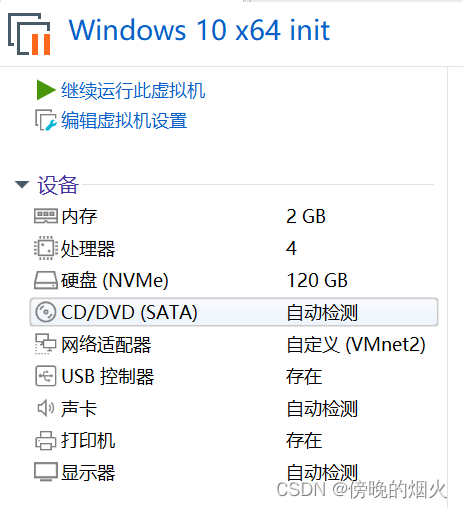Select the 内存 device row
The height and width of the screenshot is (508, 463).
tap(234, 216)
